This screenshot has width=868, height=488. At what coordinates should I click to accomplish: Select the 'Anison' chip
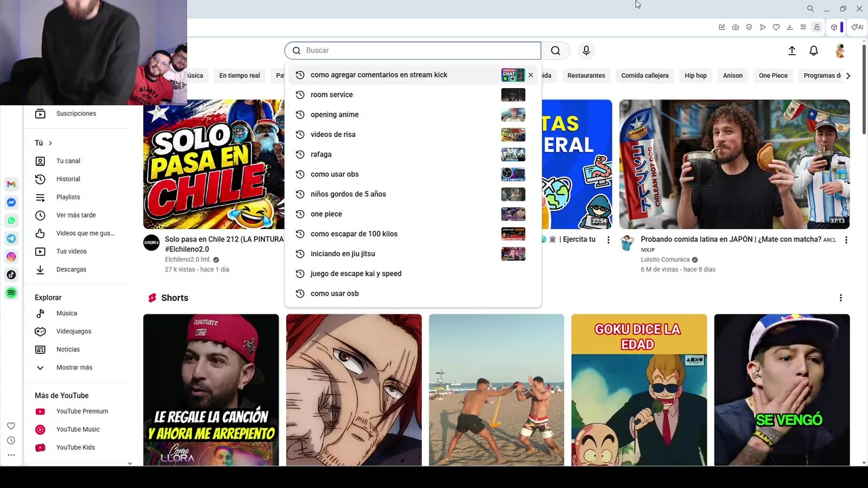(x=732, y=75)
